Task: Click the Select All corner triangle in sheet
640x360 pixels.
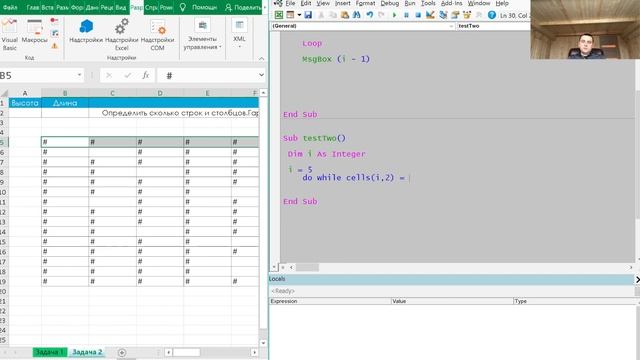Action: (4, 93)
